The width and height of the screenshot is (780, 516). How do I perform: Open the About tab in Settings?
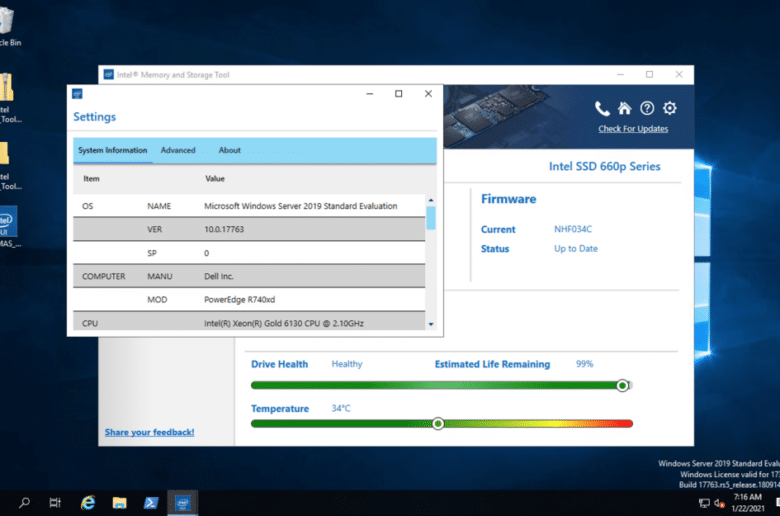tap(229, 150)
